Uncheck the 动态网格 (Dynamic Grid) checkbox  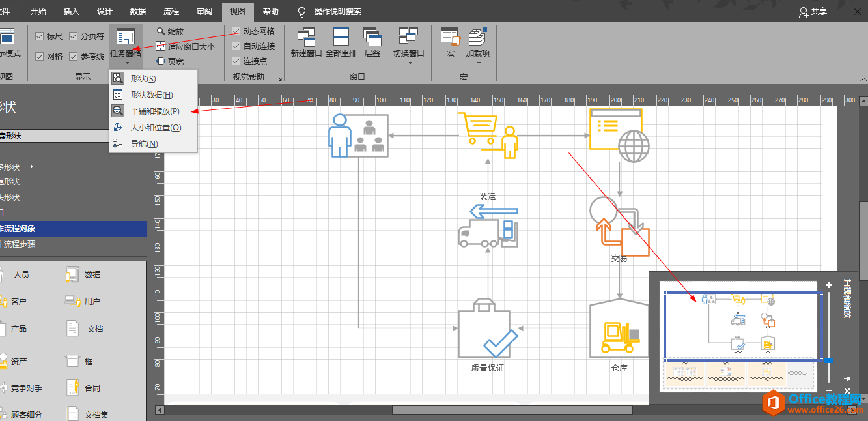point(236,31)
